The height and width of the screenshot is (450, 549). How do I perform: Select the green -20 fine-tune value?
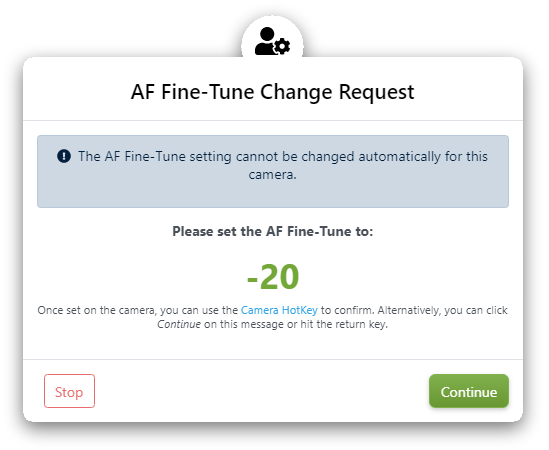(273, 277)
